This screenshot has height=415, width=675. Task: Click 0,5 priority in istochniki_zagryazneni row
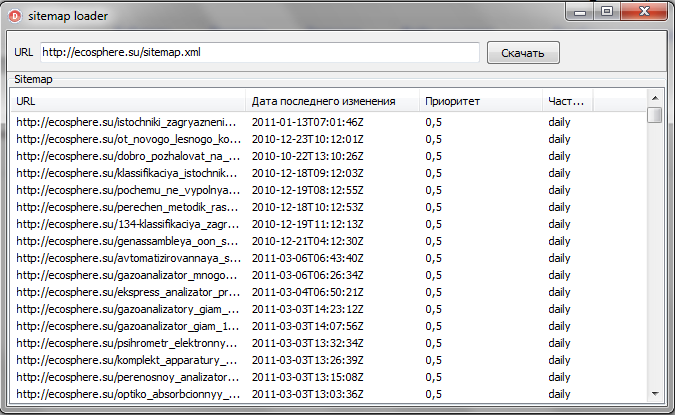click(433, 122)
